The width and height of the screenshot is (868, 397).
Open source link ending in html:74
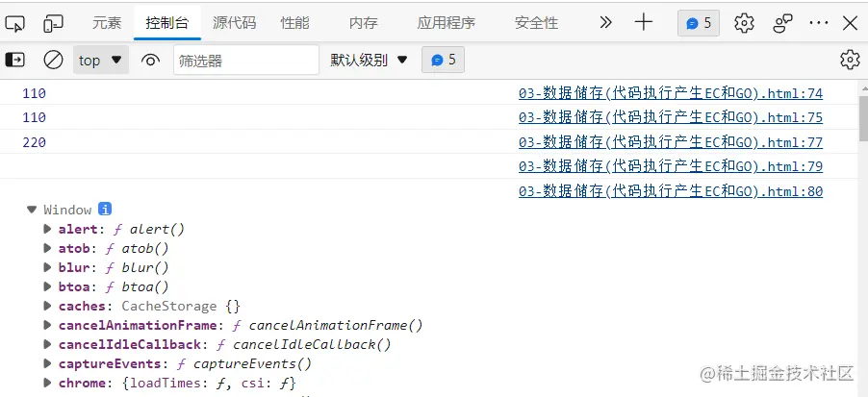(670, 93)
